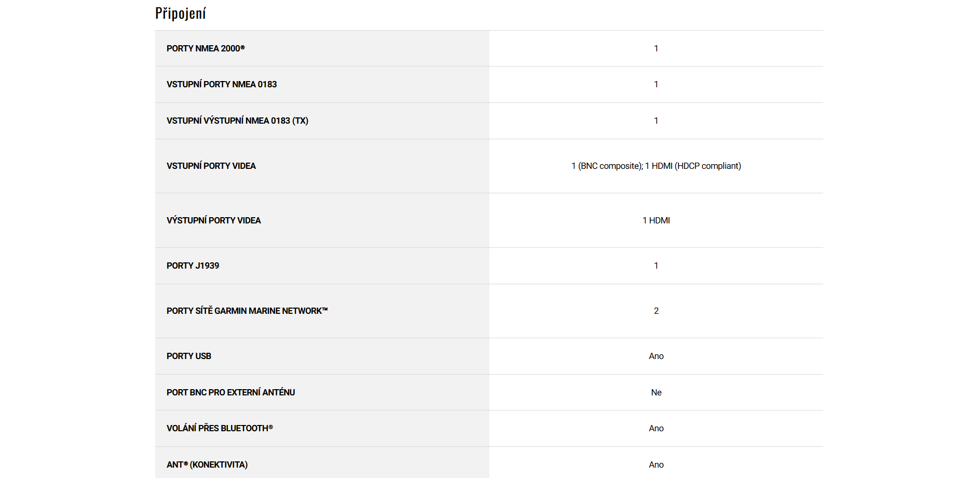Click the value 2 for Garmin Marine Network
980x478 pixels.
[656, 311]
